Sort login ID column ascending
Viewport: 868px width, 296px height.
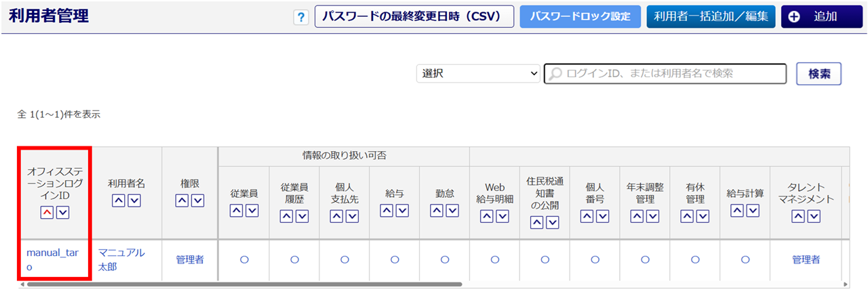pos(46,213)
